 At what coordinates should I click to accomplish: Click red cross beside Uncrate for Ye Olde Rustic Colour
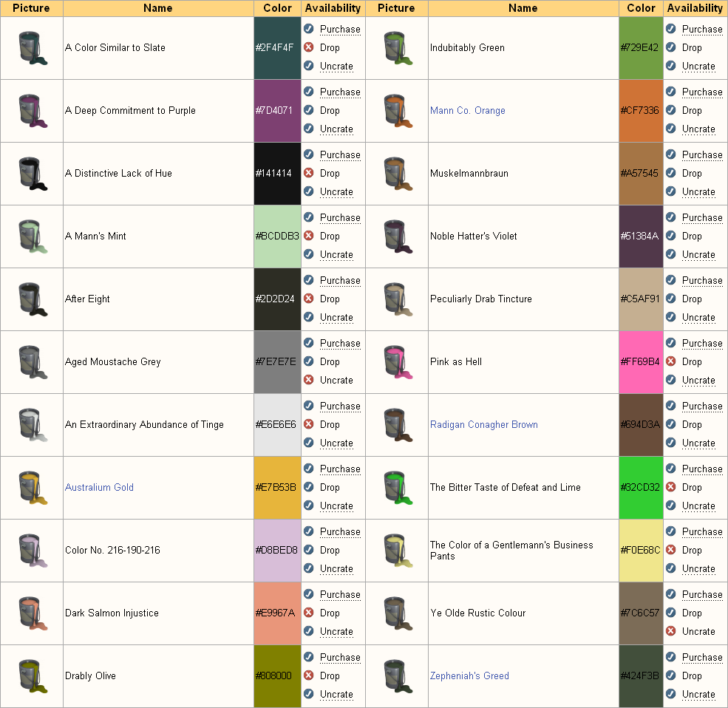671,631
